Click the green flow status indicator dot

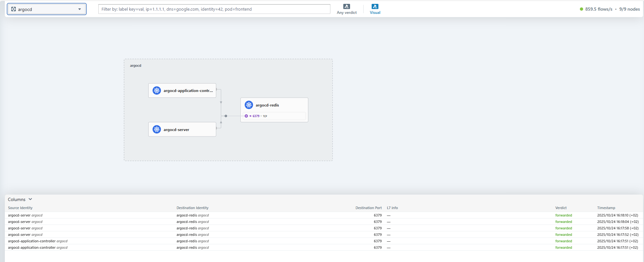[x=581, y=9]
